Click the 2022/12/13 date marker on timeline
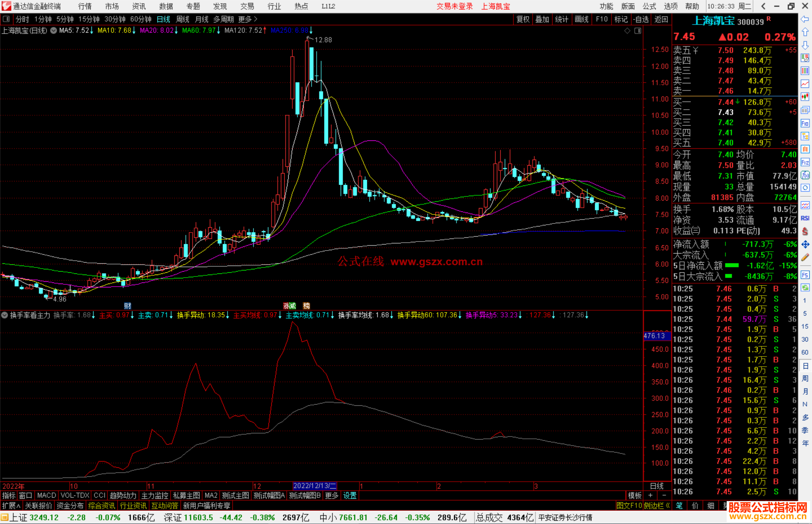The width and height of the screenshot is (812, 524). [315, 486]
